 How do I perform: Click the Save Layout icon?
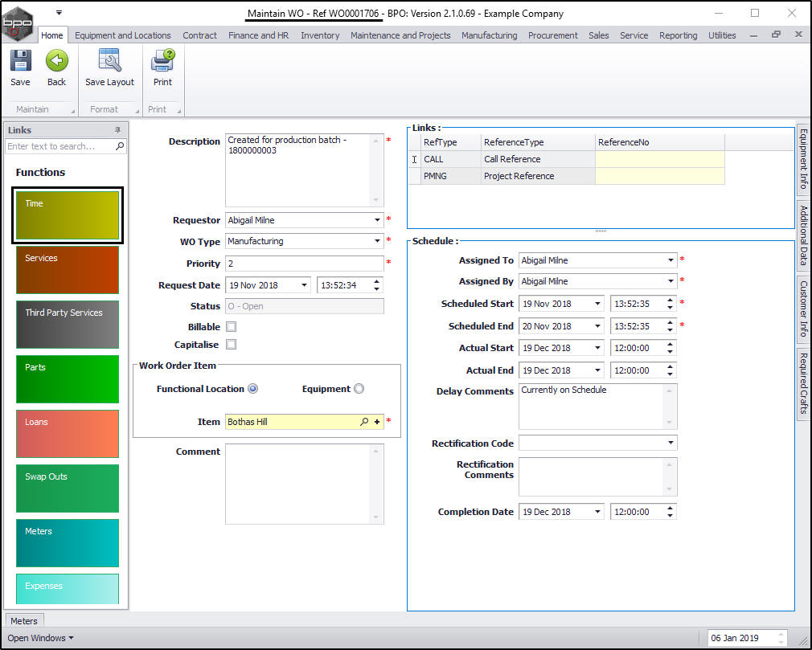pyautogui.click(x=109, y=62)
